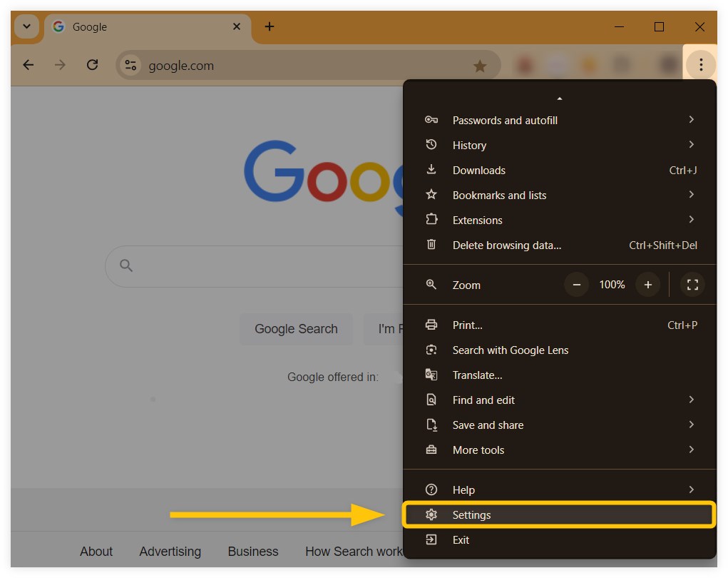Reload the current page
This screenshot has height=578, width=728.
point(93,65)
